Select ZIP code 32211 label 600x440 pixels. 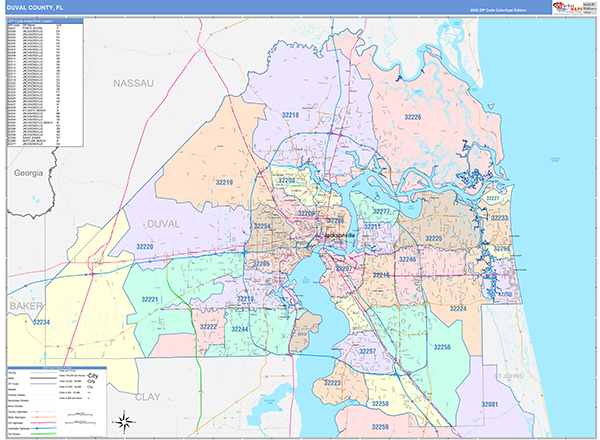coord(372,227)
